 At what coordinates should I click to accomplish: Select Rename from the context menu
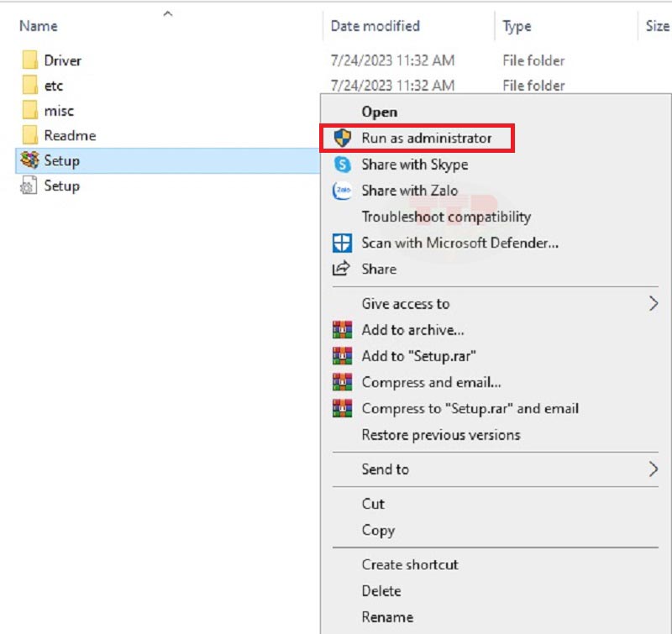point(387,617)
